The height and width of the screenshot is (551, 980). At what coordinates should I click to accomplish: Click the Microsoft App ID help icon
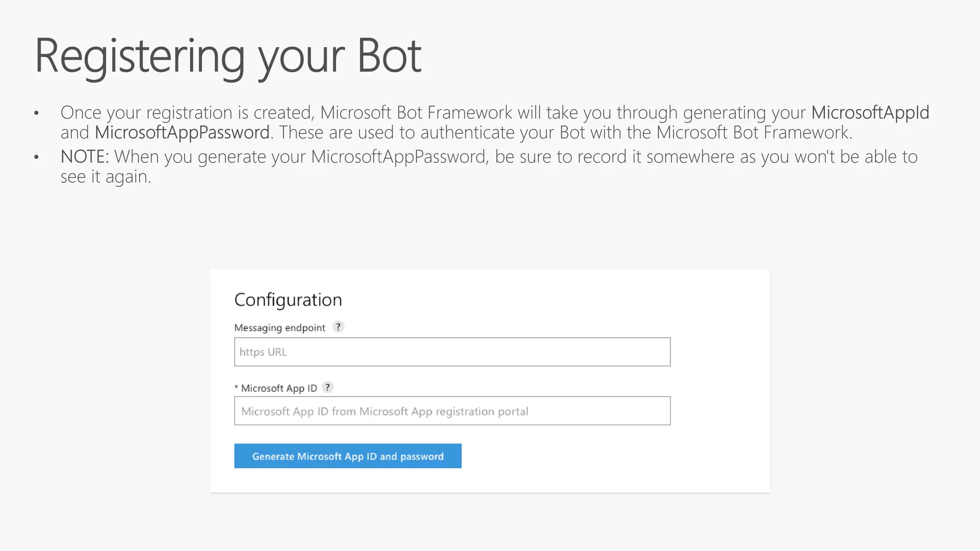(327, 387)
